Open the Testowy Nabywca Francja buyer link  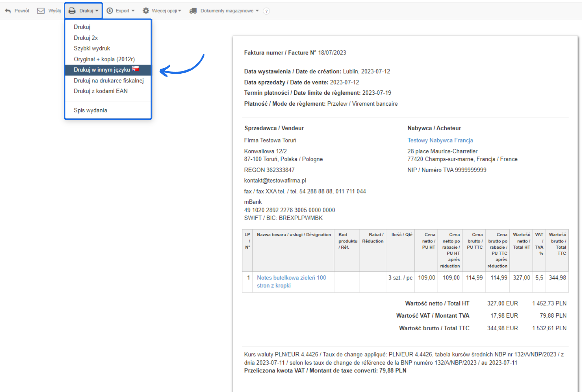point(440,140)
